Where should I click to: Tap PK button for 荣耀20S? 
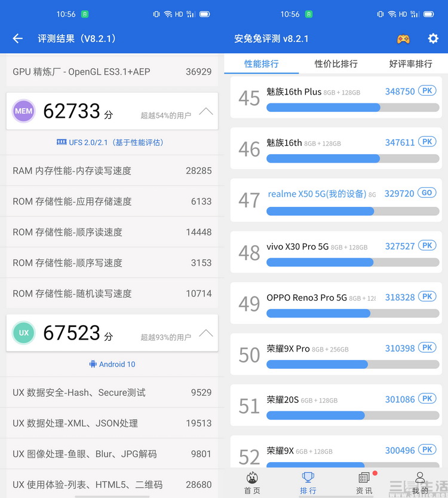pos(427,399)
